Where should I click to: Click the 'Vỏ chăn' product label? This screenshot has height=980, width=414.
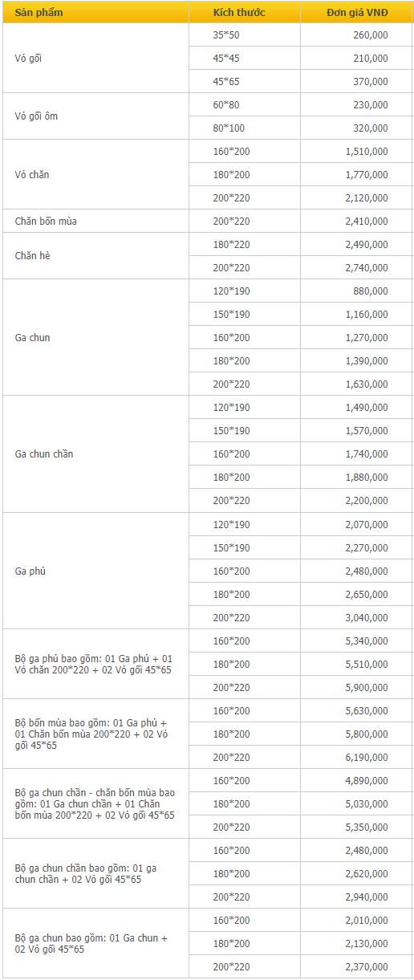[32, 174]
